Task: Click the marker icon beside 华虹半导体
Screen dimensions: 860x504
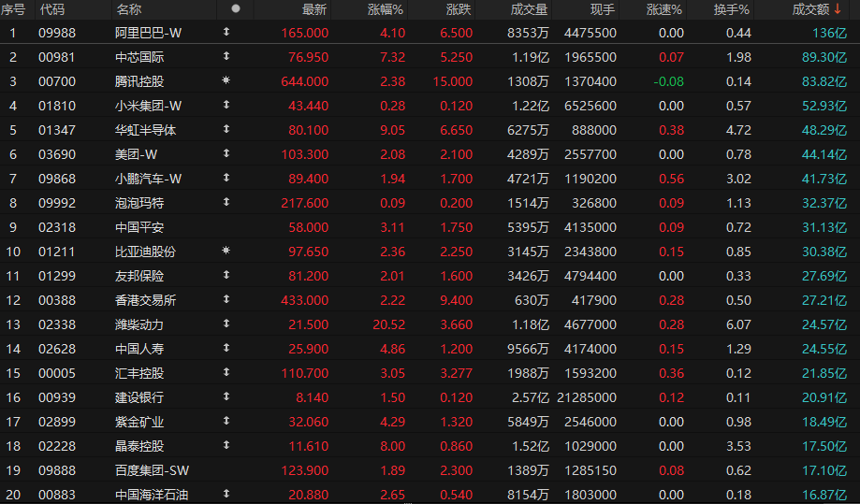Action: (226, 129)
